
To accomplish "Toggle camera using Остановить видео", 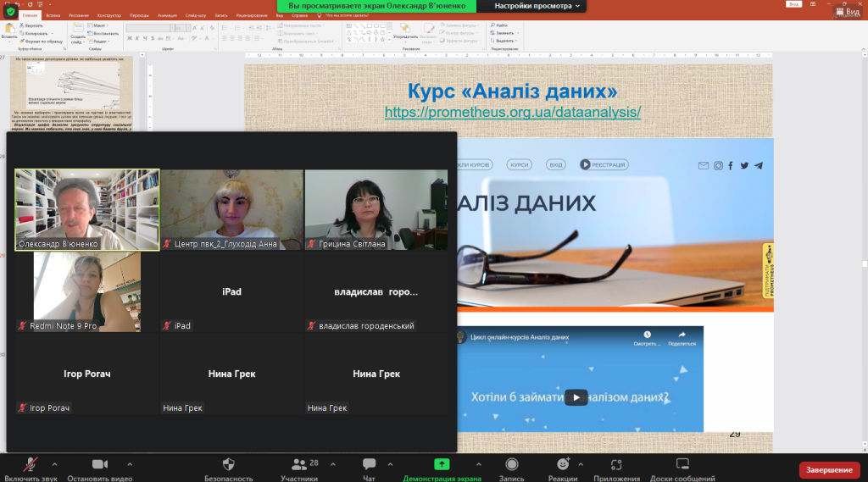I will point(100,465).
